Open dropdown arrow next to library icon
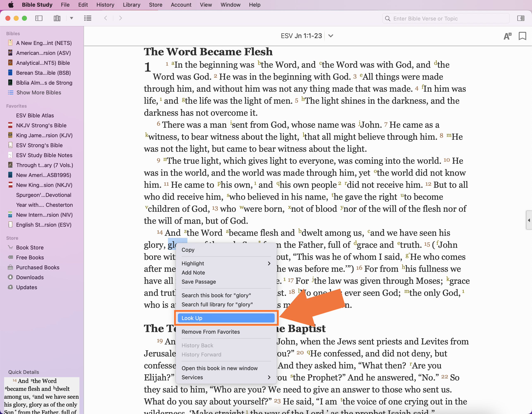 click(71, 18)
